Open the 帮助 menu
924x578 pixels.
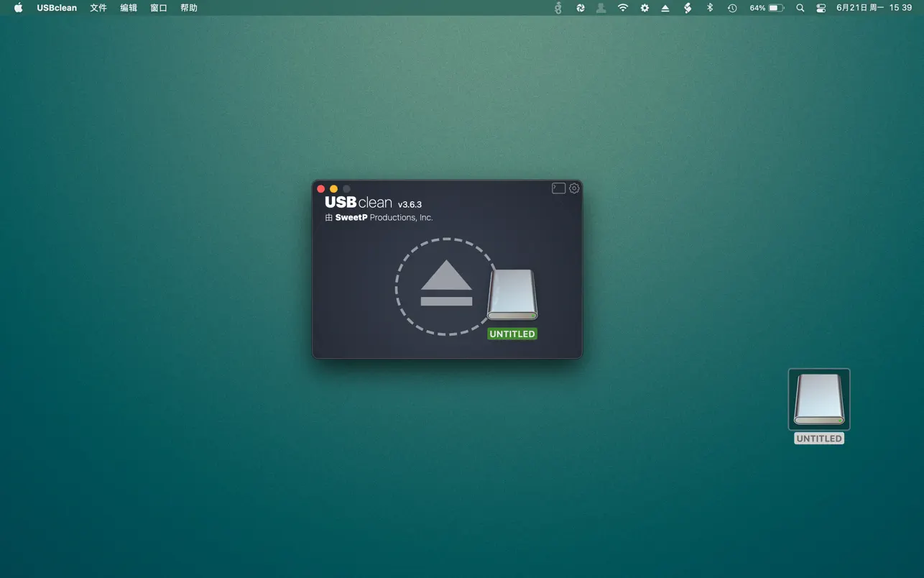[189, 8]
